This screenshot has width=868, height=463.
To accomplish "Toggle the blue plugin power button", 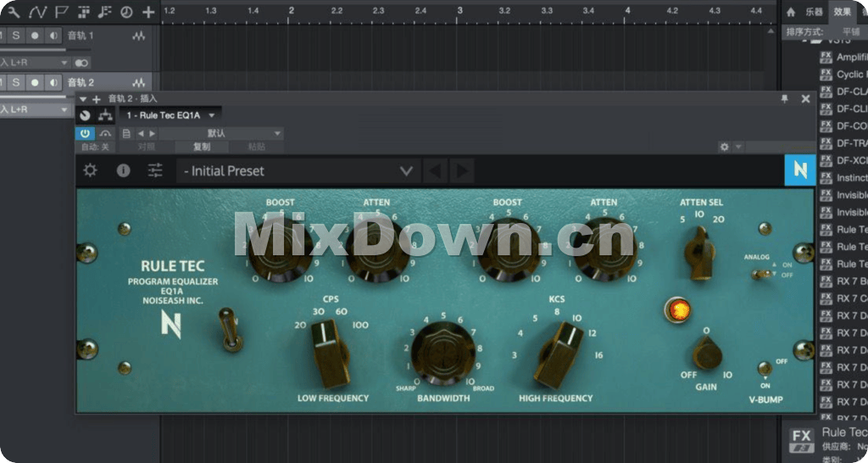I will [85, 133].
